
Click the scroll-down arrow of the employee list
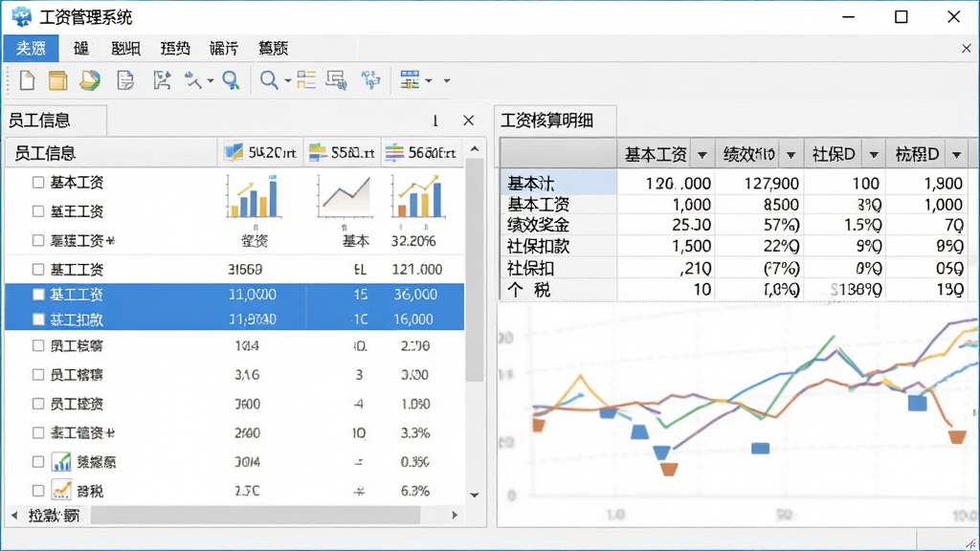[475, 495]
